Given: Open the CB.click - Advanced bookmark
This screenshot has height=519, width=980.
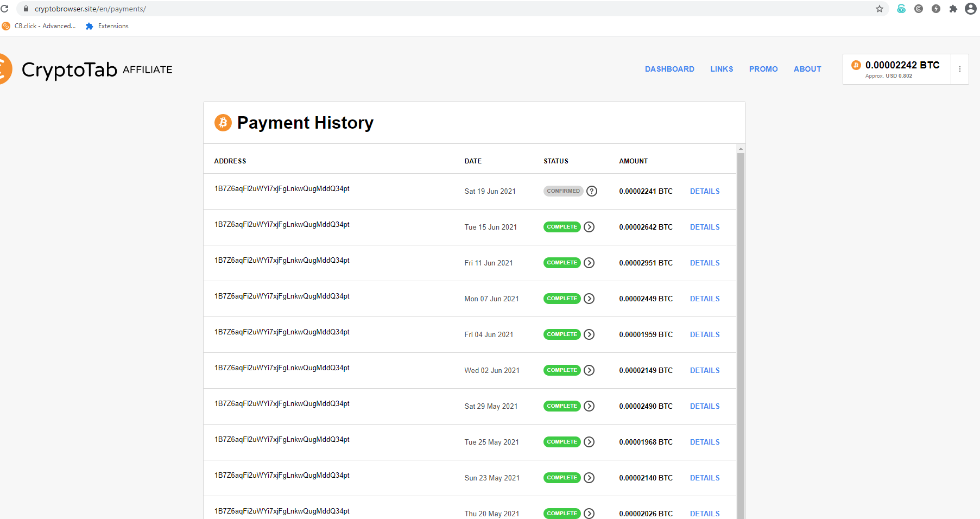Looking at the screenshot, I should point(39,26).
